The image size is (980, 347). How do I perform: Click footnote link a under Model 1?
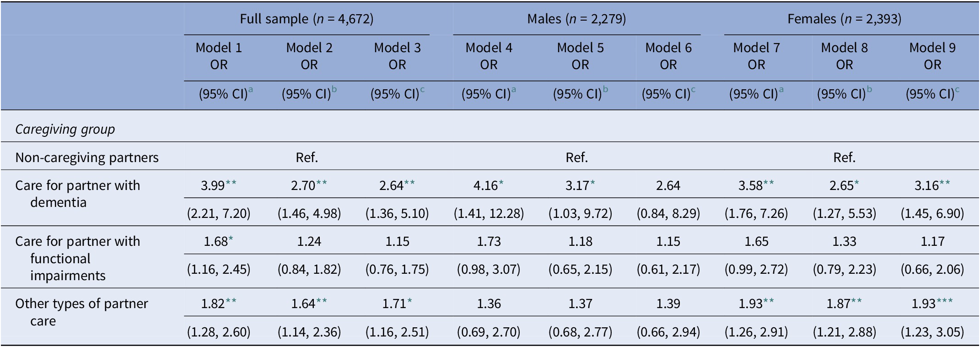pos(250,90)
